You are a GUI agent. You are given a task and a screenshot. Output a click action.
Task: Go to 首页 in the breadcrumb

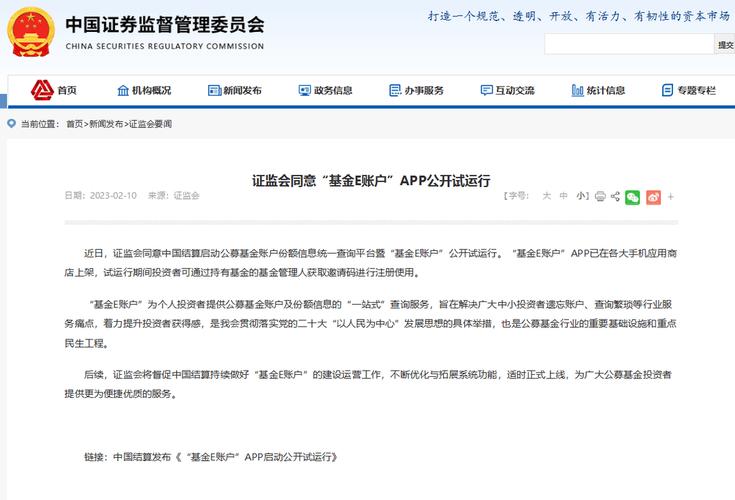pyautogui.click(x=75, y=124)
